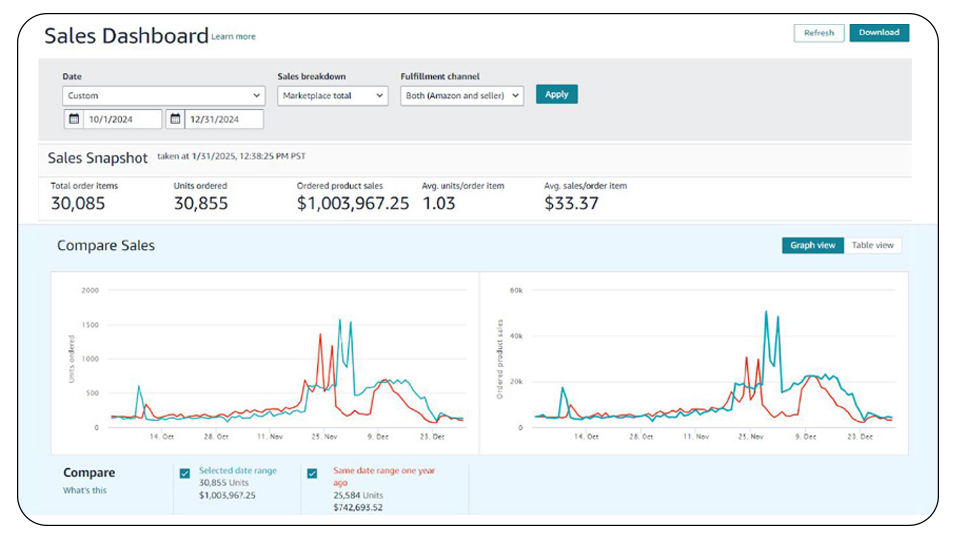Click the Units ordered peak in chart
957x547 pixels.
[340, 320]
